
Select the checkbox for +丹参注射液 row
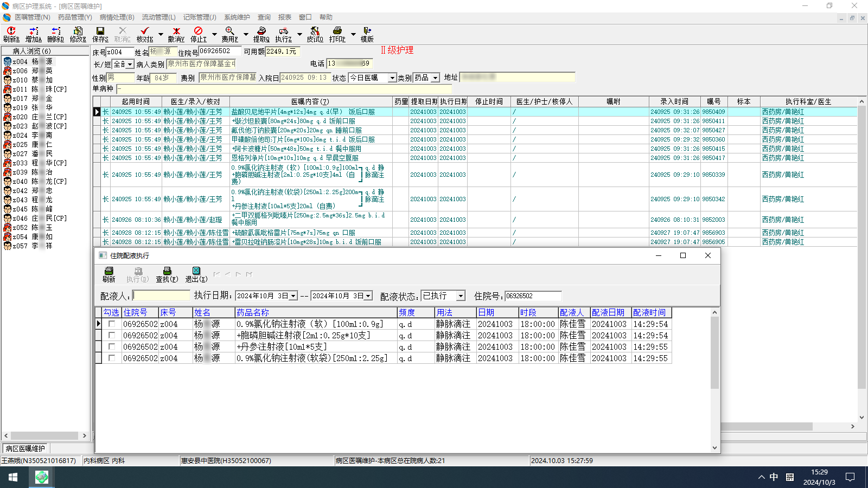point(112,346)
